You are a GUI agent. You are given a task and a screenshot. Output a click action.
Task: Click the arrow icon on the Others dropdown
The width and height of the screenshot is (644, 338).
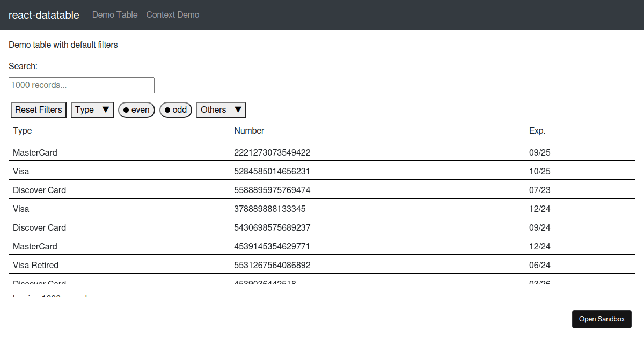tap(238, 109)
